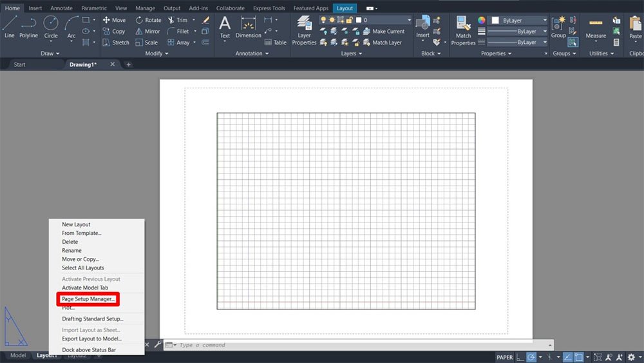The height and width of the screenshot is (363, 644).
Task: Switch to the Model tab
Action: tap(18, 356)
